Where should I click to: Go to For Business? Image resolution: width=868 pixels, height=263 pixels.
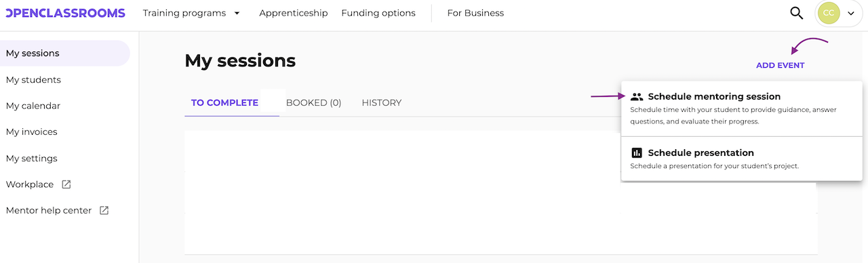pyautogui.click(x=475, y=13)
